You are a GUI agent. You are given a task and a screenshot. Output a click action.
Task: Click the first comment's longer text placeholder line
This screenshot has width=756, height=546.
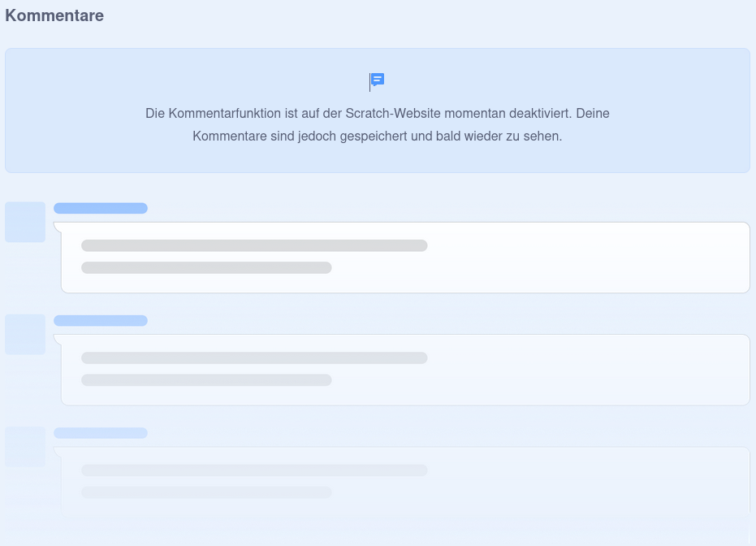click(x=254, y=245)
